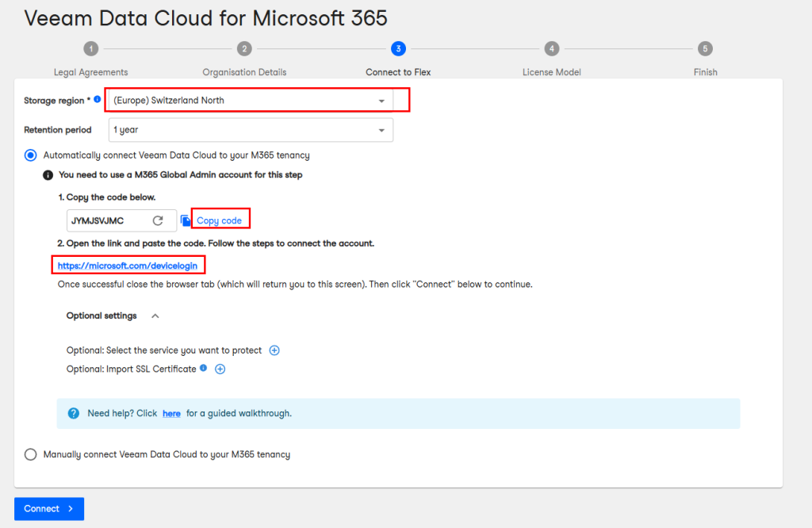Go to step 4 License Model
812x528 pixels.
(x=552, y=48)
